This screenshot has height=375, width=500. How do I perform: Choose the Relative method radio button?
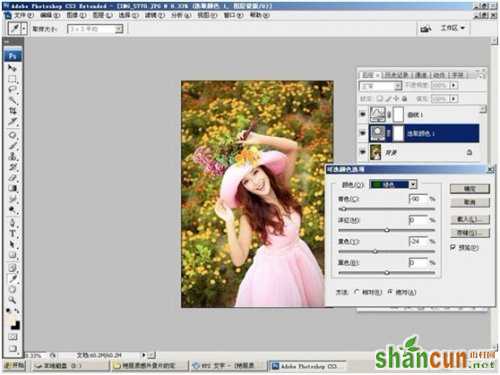click(357, 292)
